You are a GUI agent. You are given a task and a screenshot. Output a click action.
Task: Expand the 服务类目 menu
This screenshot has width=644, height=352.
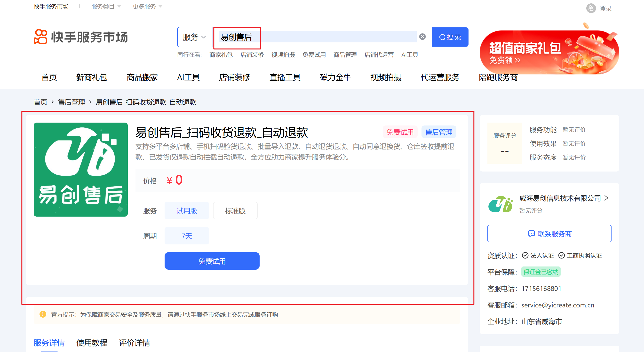tap(106, 7)
